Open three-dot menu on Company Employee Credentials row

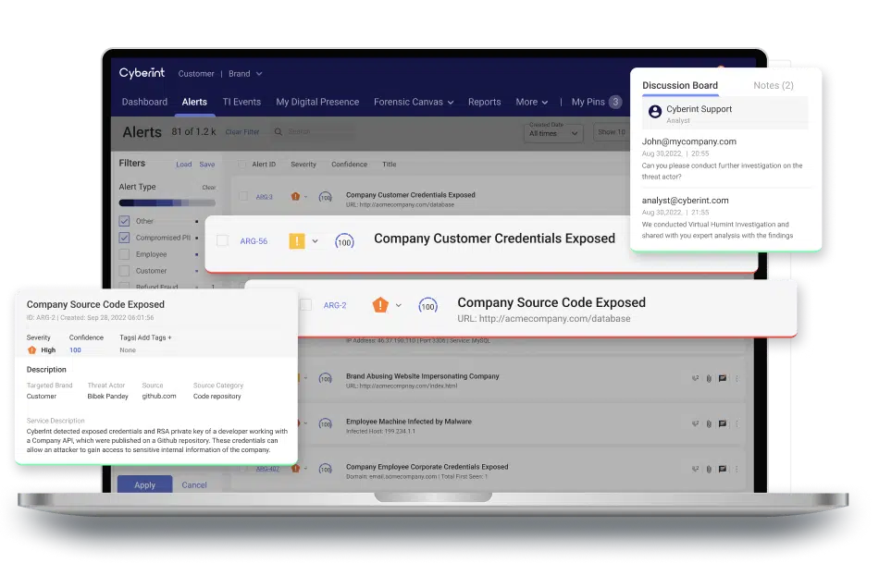point(737,468)
